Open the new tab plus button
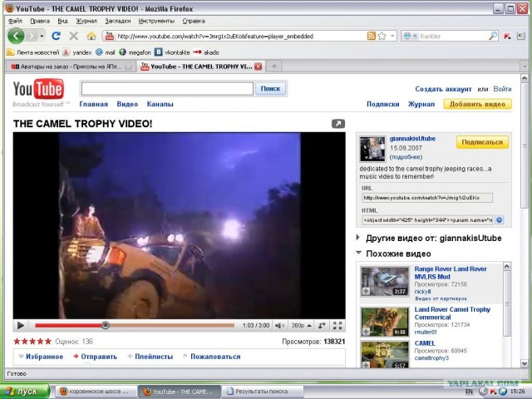The height and width of the screenshot is (399, 532). click(x=274, y=66)
